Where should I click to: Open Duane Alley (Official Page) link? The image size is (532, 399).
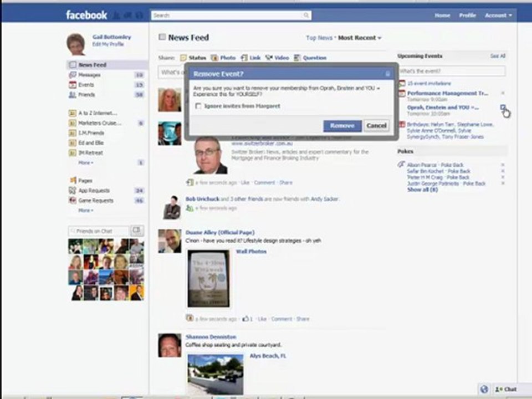pyautogui.click(x=220, y=232)
